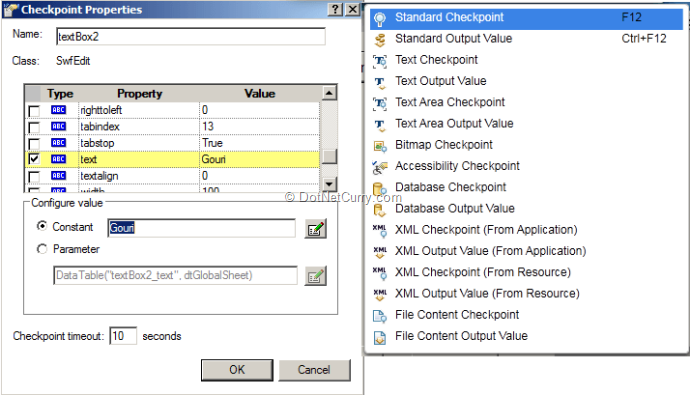Screen dimensions: 690x395
Task: Click the Text Area Output Value icon
Action: tap(379, 125)
